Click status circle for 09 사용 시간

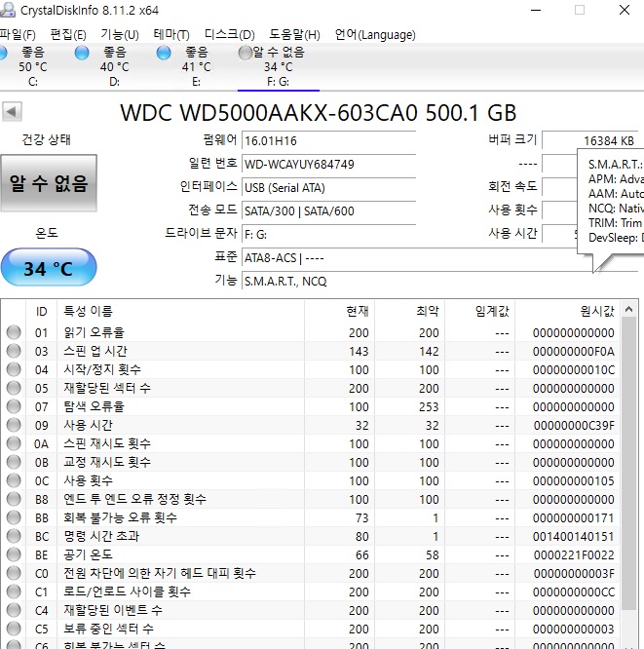point(14,425)
